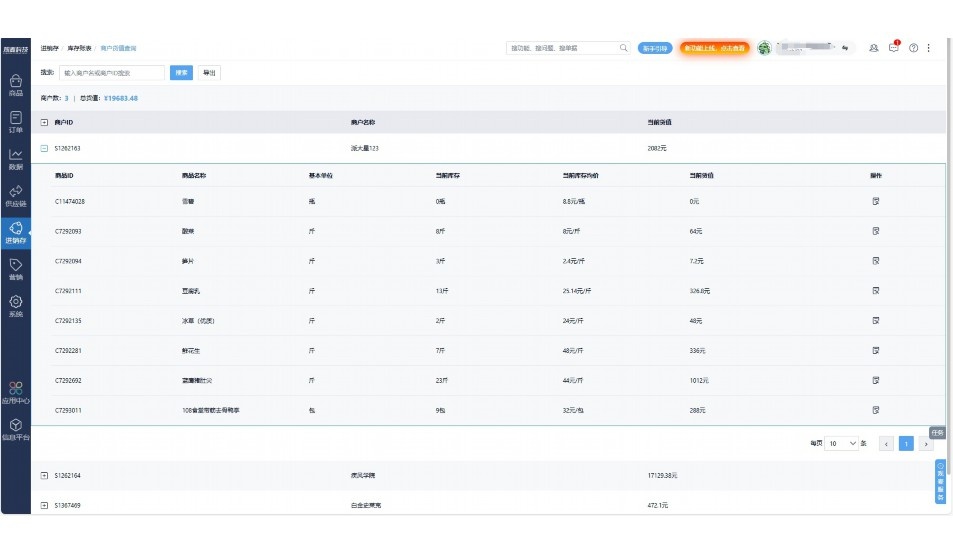Expand merchant row S1262164
The image size is (953, 554).
[x=44, y=475]
